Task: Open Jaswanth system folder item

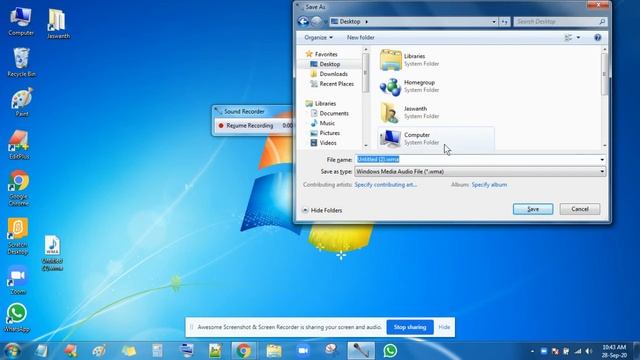Action: tap(436, 112)
